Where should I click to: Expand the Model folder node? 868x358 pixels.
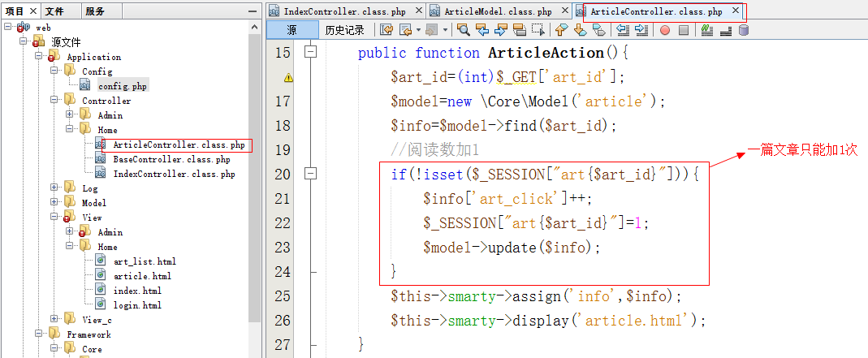click(x=54, y=203)
